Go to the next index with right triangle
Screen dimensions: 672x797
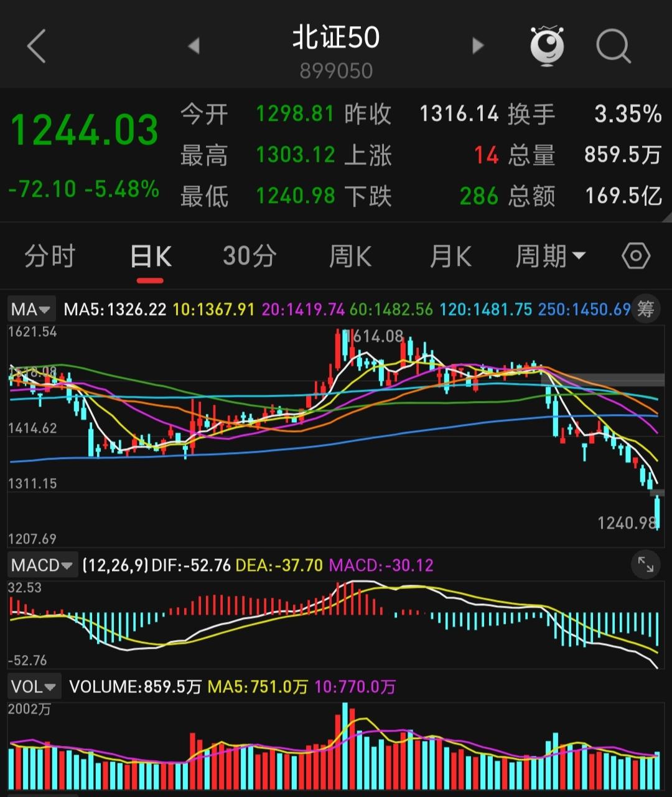pos(478,45)
